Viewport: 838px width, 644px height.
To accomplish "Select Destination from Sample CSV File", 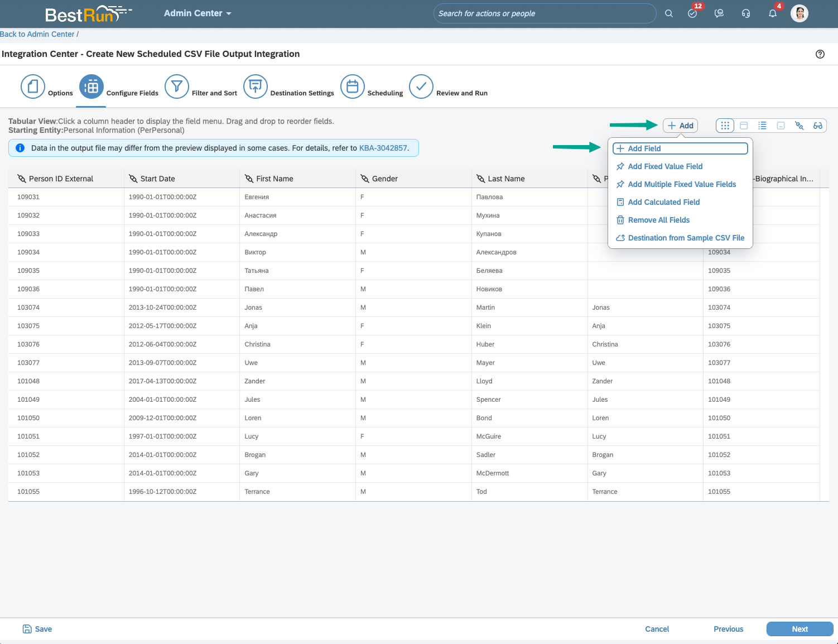I will (686, 238).
